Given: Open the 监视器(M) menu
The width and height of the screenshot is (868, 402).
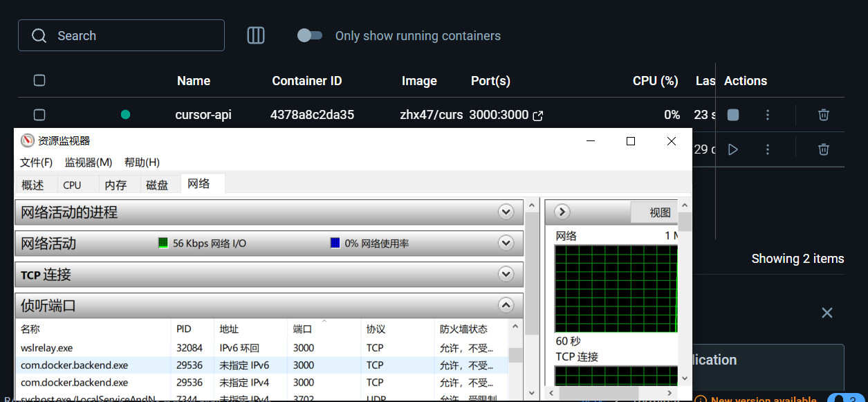Looking at the screenshot, I should coord(89,162).
